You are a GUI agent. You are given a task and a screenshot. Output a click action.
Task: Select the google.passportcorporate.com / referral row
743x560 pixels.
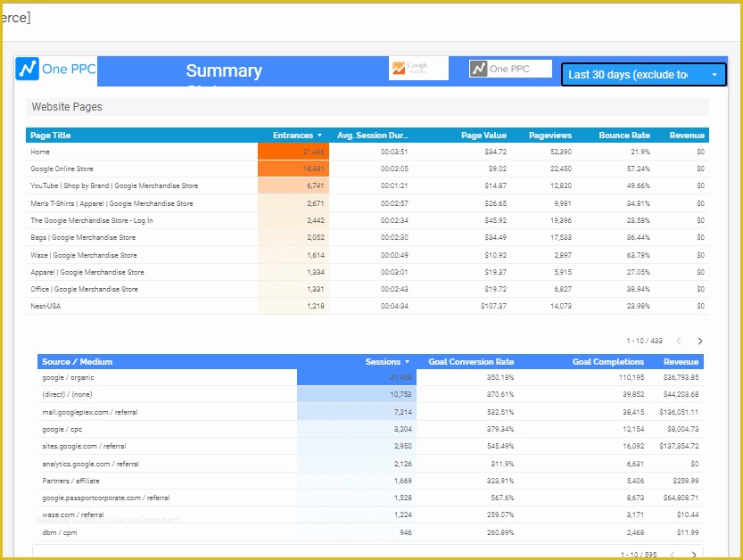[370, 498]
